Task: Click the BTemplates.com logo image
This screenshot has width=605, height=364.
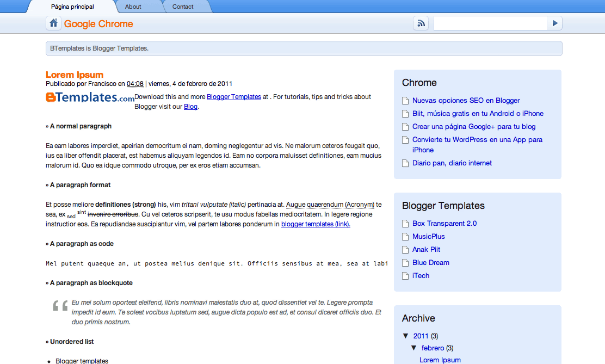Action: 90,97
